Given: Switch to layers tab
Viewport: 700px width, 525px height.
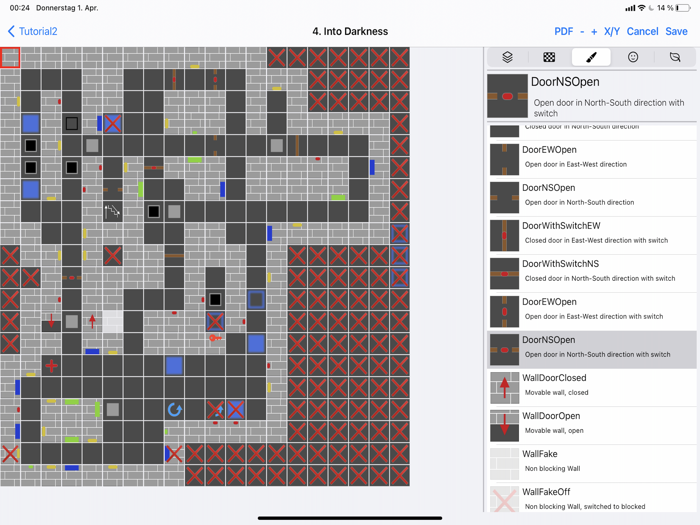Looking at the screenshot, I should point(508,57).
